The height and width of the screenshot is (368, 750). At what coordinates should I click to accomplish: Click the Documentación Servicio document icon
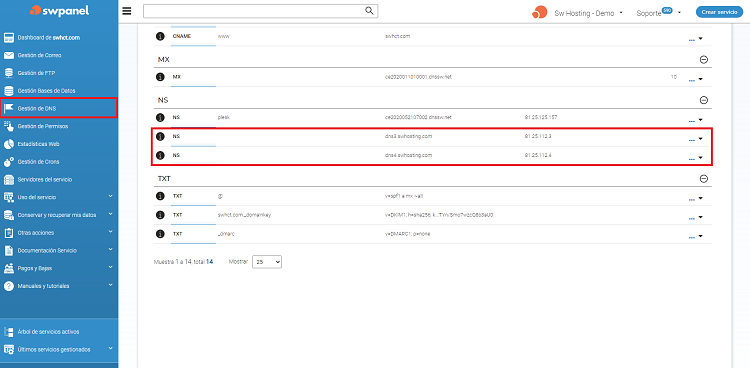[9, 250]
